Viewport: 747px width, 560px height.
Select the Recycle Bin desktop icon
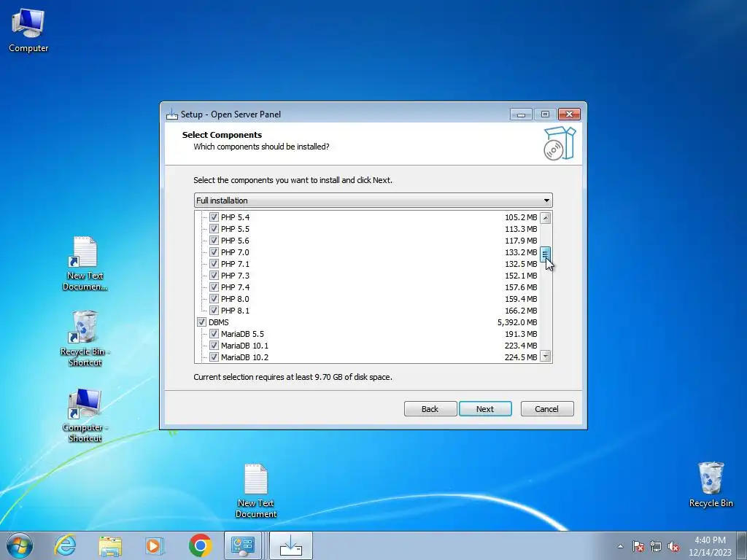pos(711,484)
